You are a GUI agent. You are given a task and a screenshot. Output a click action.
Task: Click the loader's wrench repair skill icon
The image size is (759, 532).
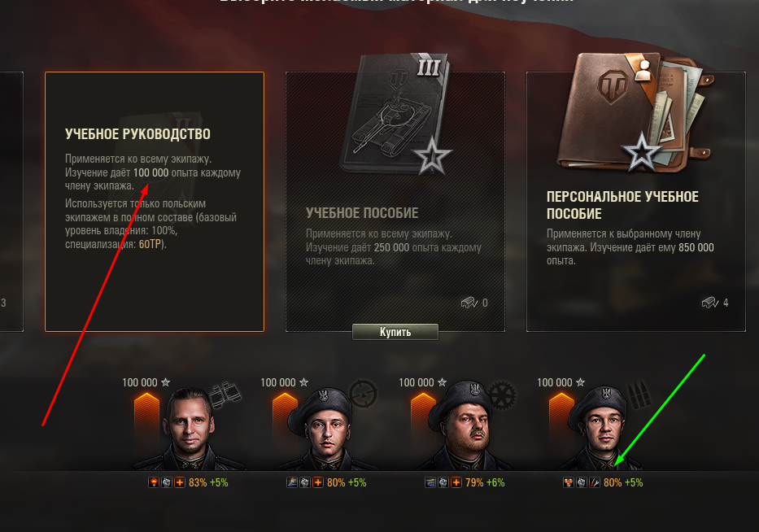click(x=595, y=482)
